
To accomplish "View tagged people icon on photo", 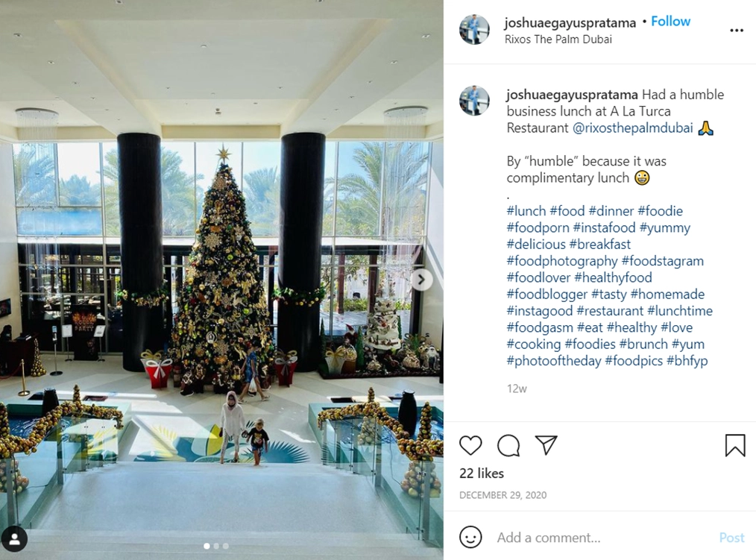I will 14,539.
